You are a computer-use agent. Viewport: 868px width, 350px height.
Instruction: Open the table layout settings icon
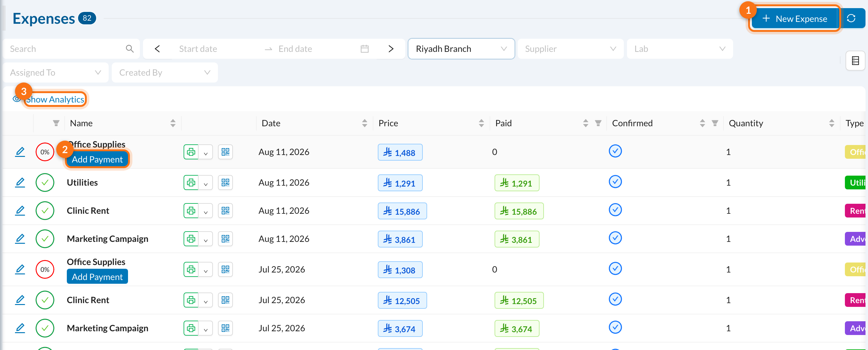pos(855,61)
